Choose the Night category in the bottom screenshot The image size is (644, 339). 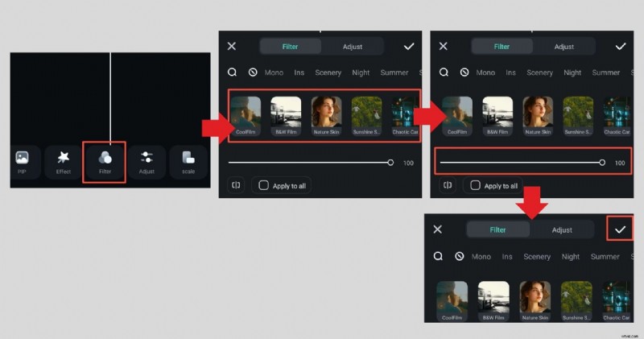(x=571, y=257)
